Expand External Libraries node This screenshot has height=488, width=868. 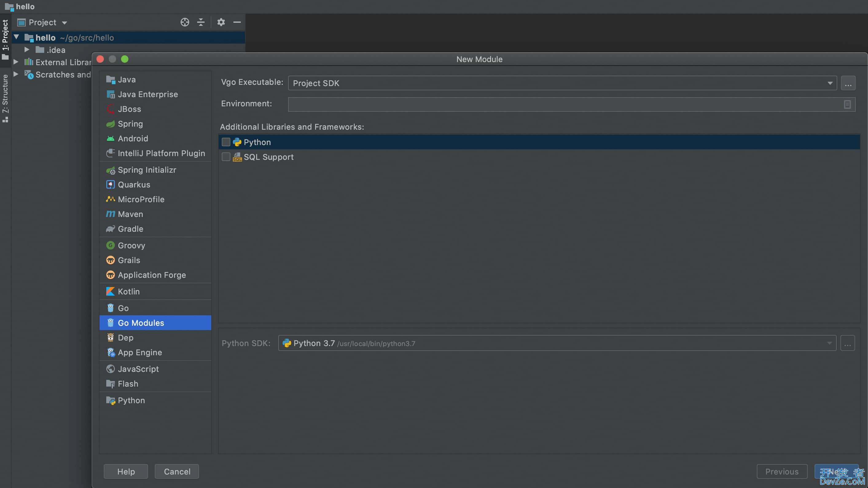[x=15, y=62]
